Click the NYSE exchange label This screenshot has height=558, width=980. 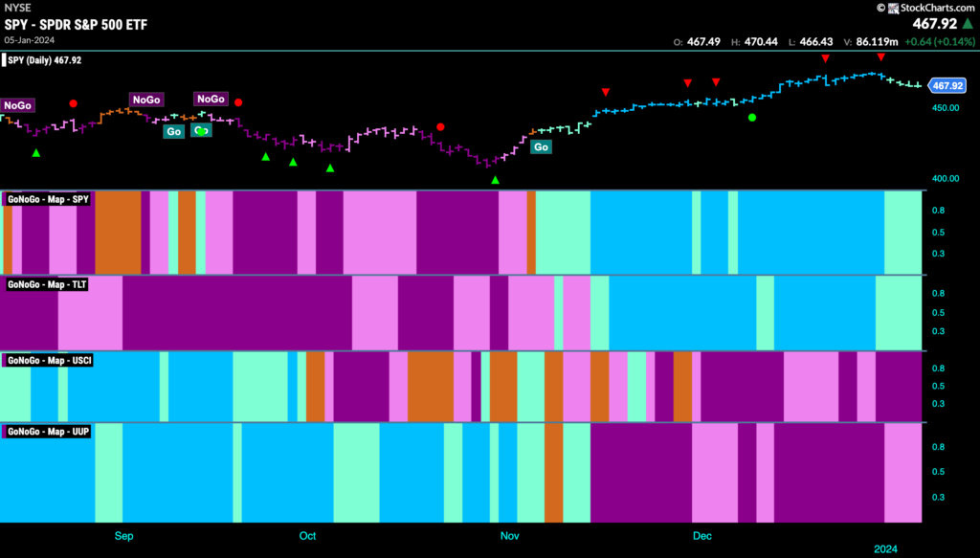[17, 8]
